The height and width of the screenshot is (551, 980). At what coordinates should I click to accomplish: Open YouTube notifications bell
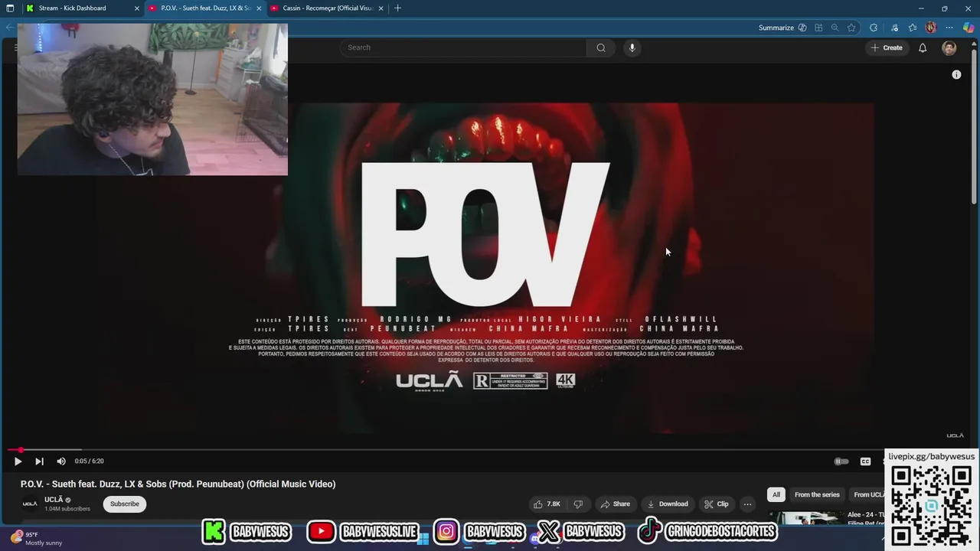(x=923, y=47)
